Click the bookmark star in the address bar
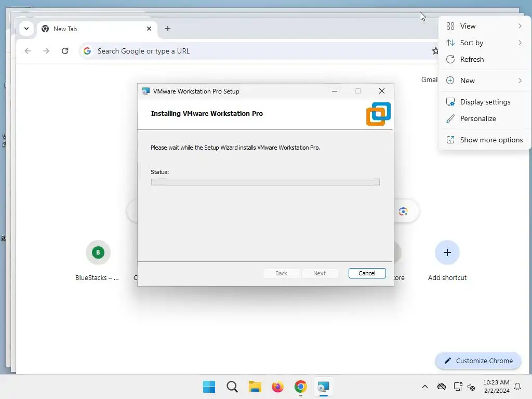 (x=435, y=51)
